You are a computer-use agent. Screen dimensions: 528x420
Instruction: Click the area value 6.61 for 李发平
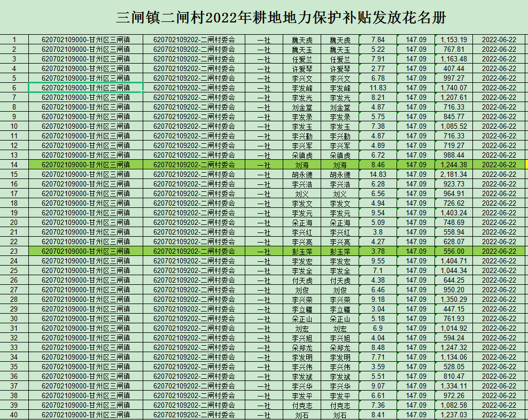(378, 396)
